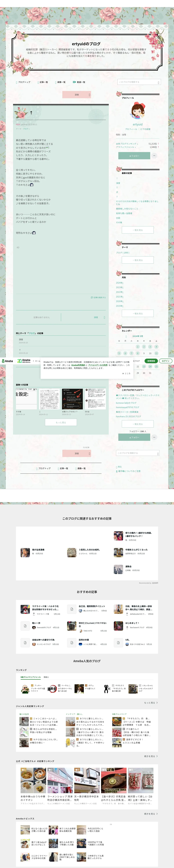Click 新規登録 button in header

(x=151, y=361)
